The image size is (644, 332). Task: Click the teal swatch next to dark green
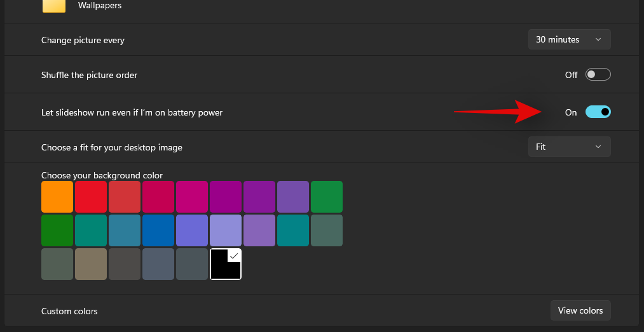click(x=91, y=230)
